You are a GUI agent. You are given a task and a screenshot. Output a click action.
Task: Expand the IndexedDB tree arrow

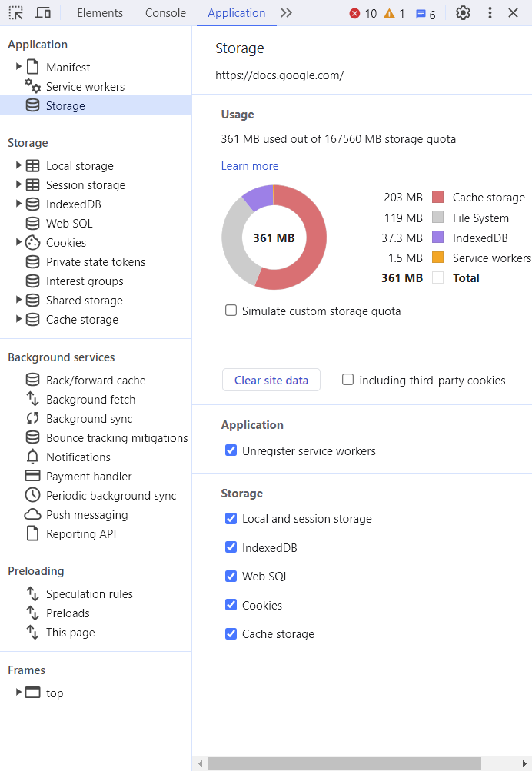tap(18, 204)
